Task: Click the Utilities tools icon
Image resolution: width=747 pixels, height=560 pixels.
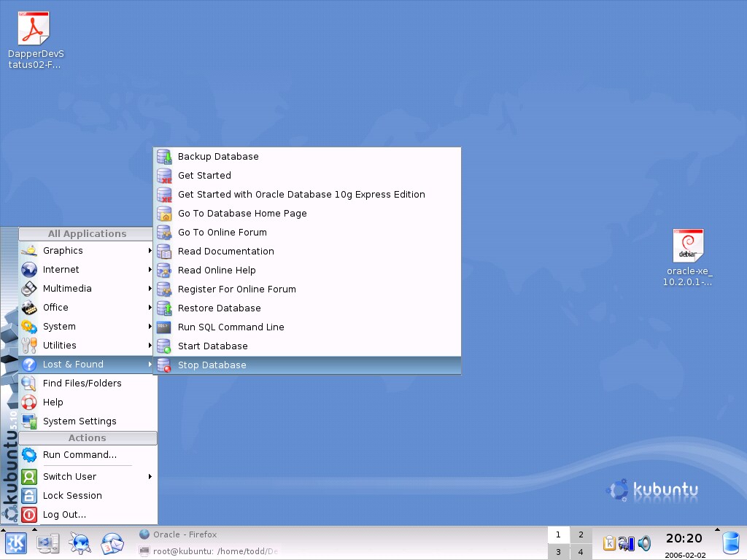Action: click(x=29, y=346)
